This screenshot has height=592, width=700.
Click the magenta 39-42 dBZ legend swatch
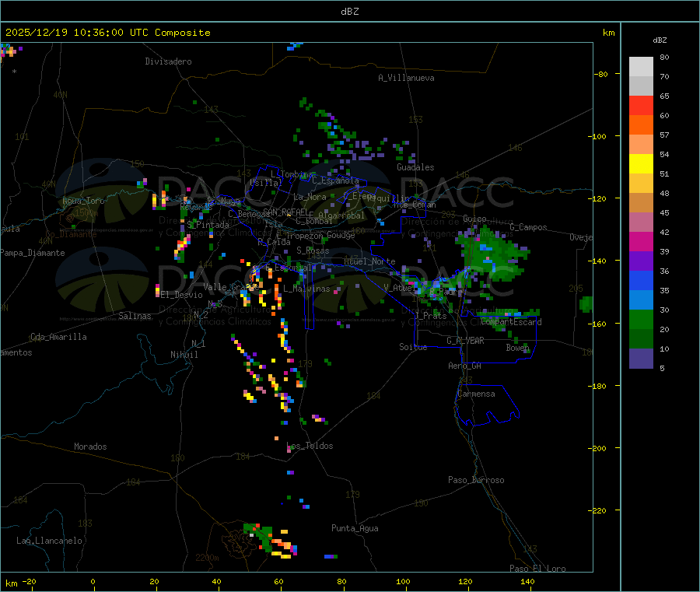641,241
